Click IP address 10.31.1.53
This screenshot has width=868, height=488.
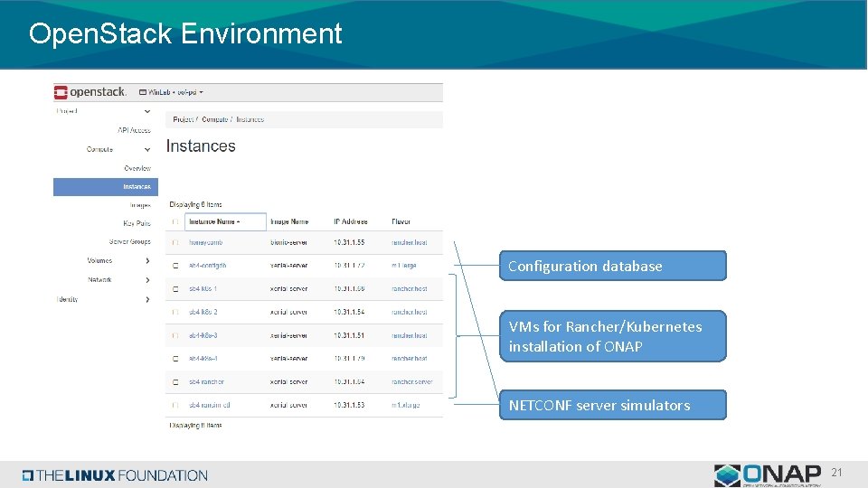[x=349, y=405]
